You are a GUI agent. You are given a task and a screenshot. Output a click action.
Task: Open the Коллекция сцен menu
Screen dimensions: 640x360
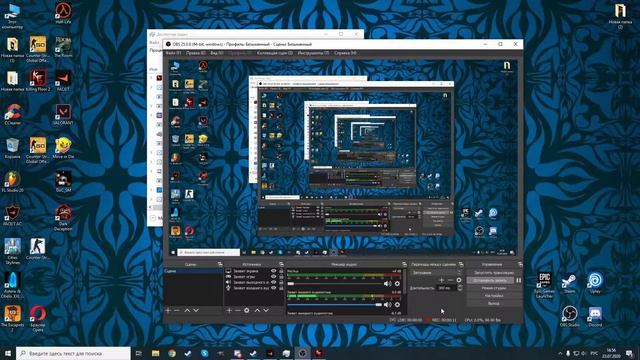[x=274, y=53]
